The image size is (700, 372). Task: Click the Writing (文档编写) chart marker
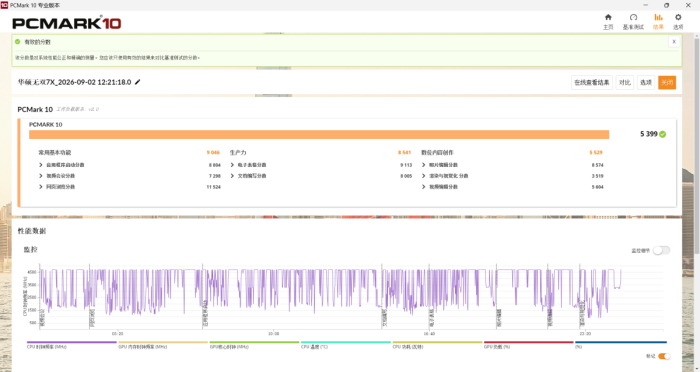[x=384, y=317]
